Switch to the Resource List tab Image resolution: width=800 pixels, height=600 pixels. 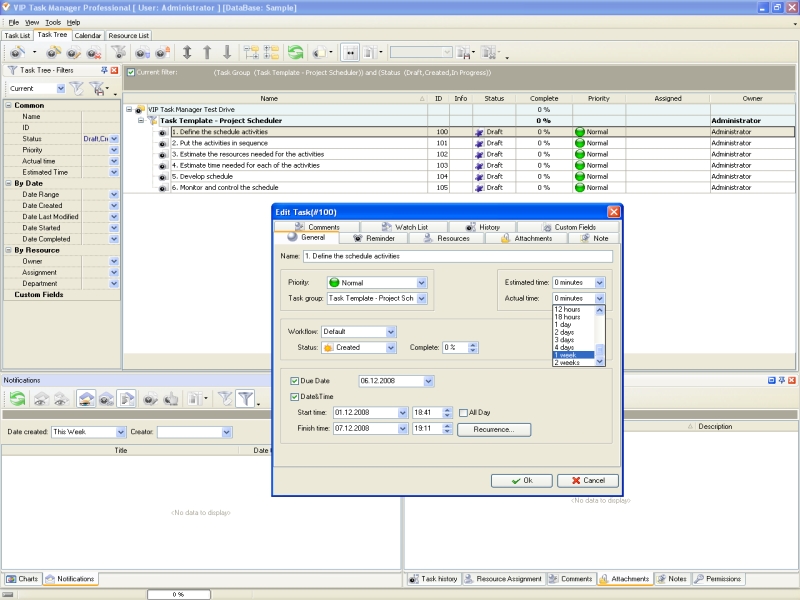pos(129,36)
